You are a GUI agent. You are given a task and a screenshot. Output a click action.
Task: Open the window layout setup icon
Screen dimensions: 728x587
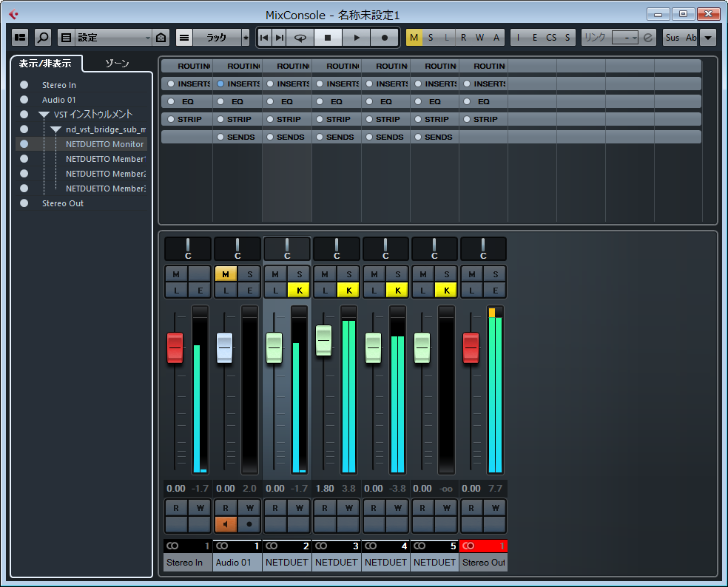pyautogui.click(x=20, y=38)
